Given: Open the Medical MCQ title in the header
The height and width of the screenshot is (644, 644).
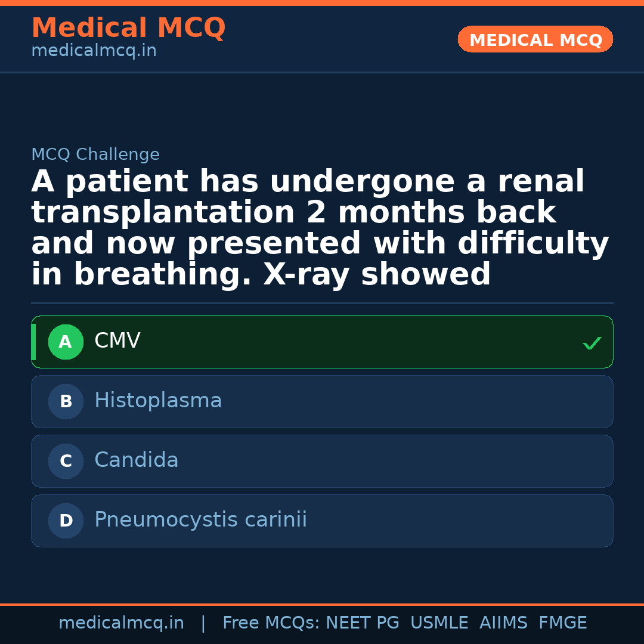Looking at the screenshot, I should point(128,28).
